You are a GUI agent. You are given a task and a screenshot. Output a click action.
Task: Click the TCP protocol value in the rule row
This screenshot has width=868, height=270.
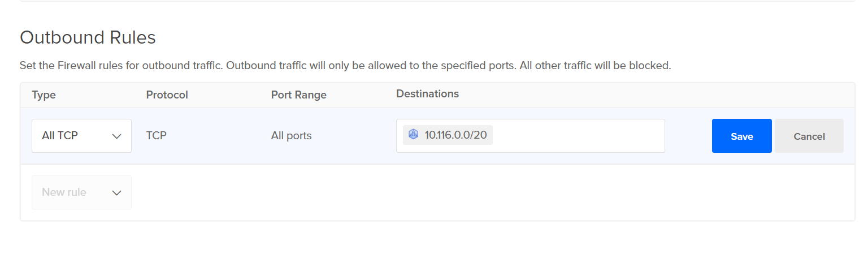pyautogui.click(x=156, y=136)
